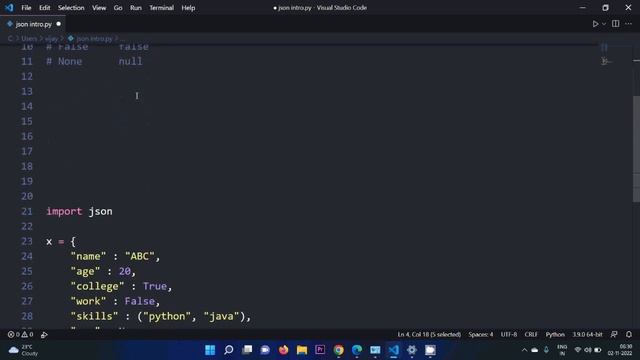Image resolution: width=640 pixels, height=360 pixels.
Task: Click the run/debug status bar icon
Action: point(44,334)
